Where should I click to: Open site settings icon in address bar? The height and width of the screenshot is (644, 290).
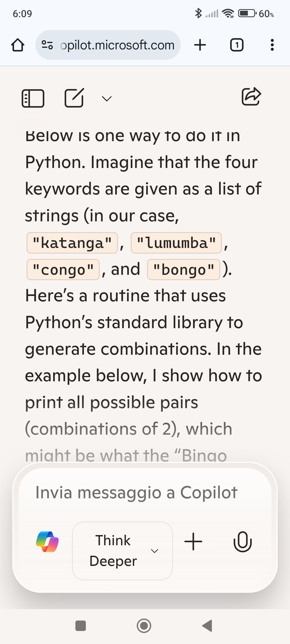[x=47, y=45]
